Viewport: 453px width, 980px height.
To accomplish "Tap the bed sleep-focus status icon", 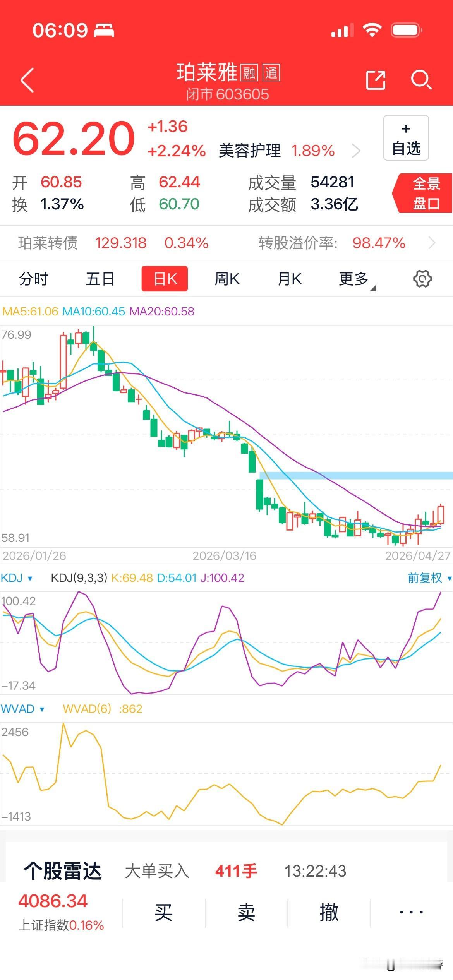I will pyautogui.click(x=104, y=30).
